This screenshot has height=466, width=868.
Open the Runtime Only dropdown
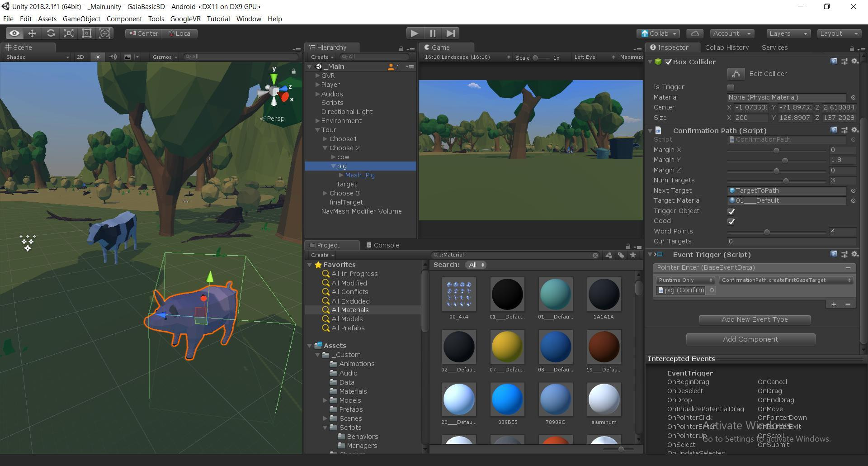tap(685, 280)
